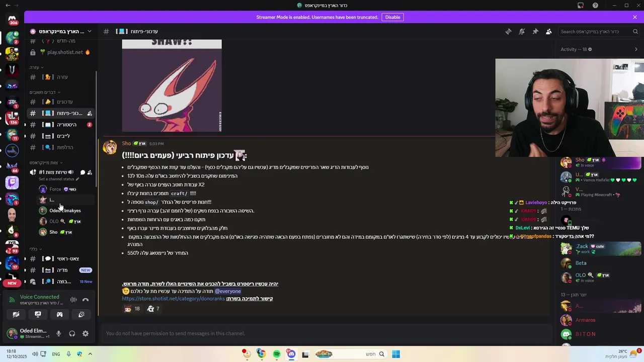Screen dimensions: 644x362
Task: Click the reaction with count 7
Action: 153,309
